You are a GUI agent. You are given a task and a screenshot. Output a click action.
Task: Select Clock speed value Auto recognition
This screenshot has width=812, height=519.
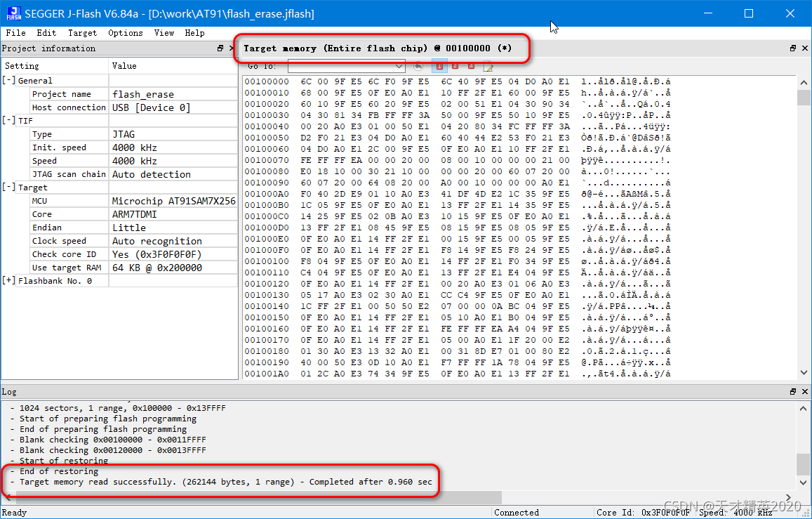tap(157, 242)
